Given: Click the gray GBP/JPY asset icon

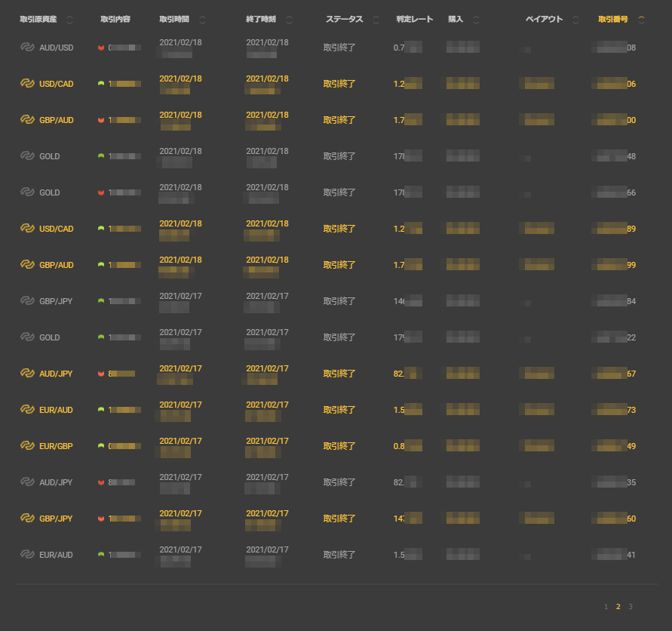Looking at the screenshot, I should 27,301.
